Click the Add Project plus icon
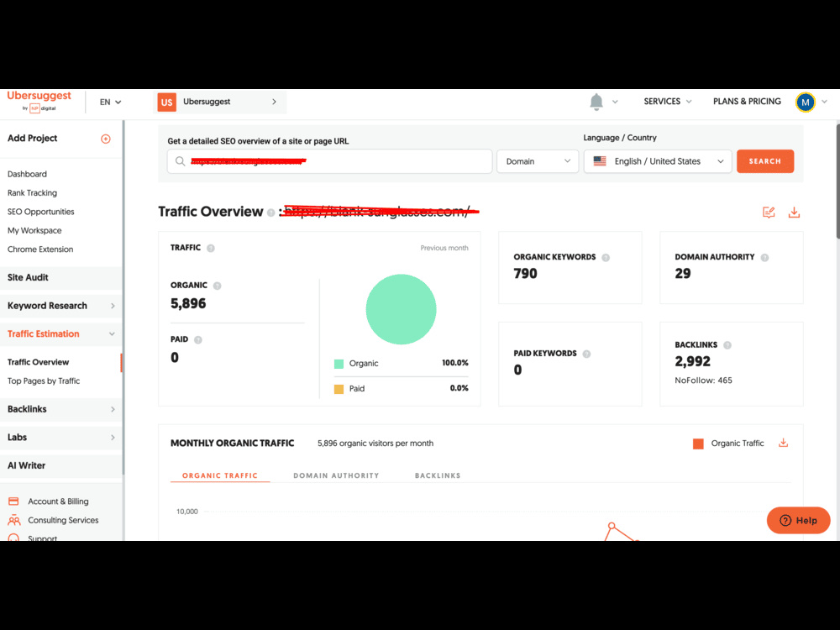The height and width of the screenshot is (630, 840). click(x=106, y=139)
